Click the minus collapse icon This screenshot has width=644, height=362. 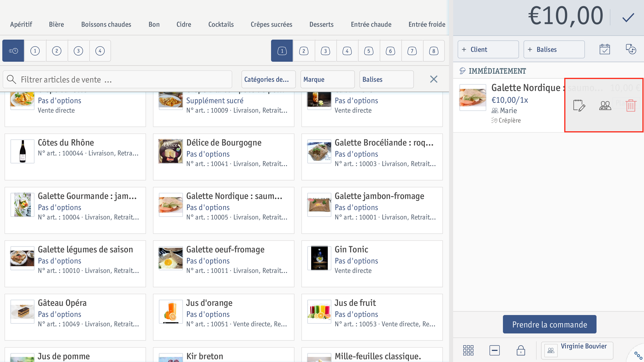click(x=494, y=350)
